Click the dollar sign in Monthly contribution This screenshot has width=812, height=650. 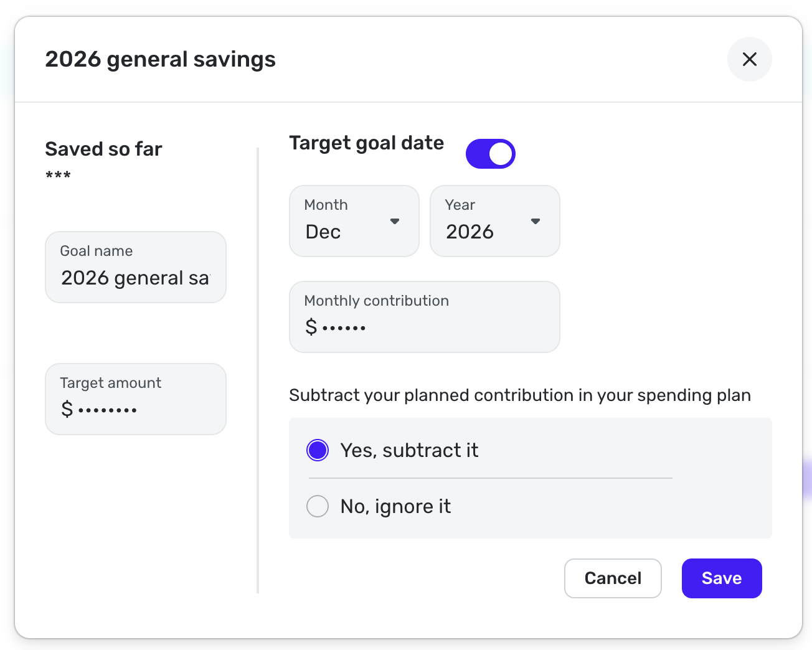click(x=311, y=326)
